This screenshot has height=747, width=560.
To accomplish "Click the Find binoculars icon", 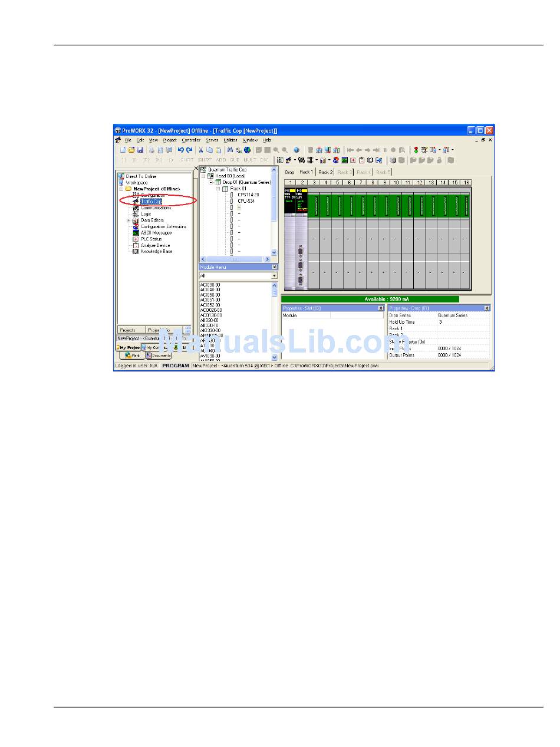I will click(x=230, y=150).
